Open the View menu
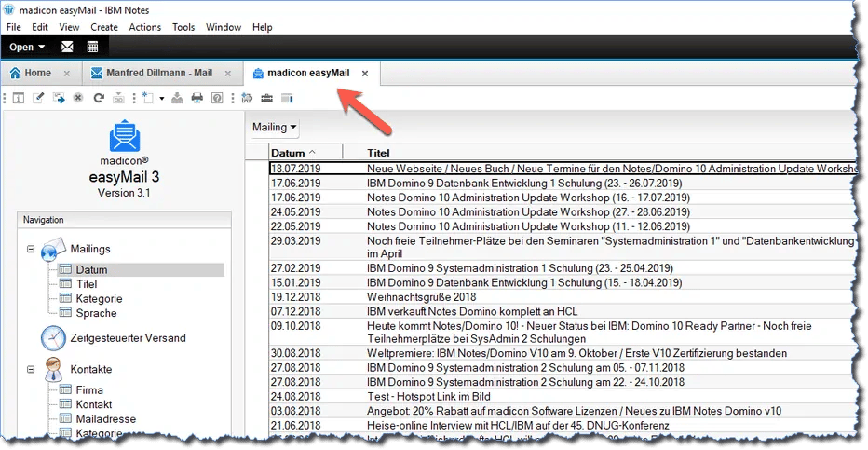This screenshot has width=868, height=450. [x=69, y=27]
